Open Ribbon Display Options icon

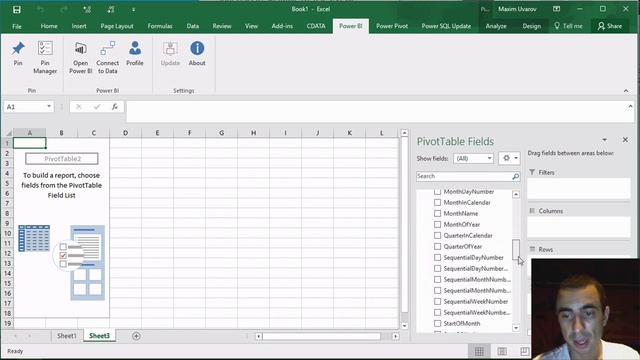[556, 9]
